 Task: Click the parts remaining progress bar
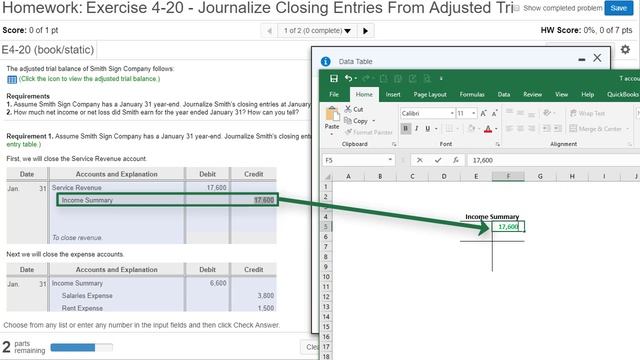click(x=82, y=347)
